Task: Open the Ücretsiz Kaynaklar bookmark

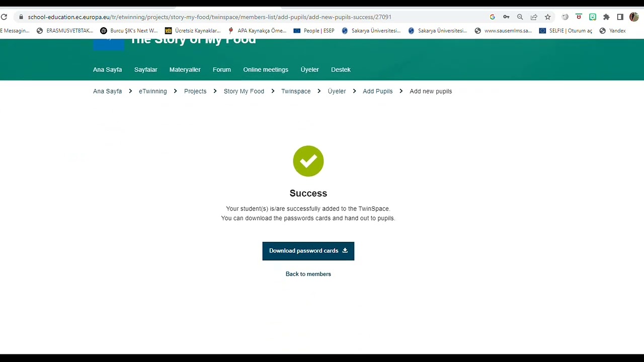Action: pyautogui.click(x=193, y=31)
